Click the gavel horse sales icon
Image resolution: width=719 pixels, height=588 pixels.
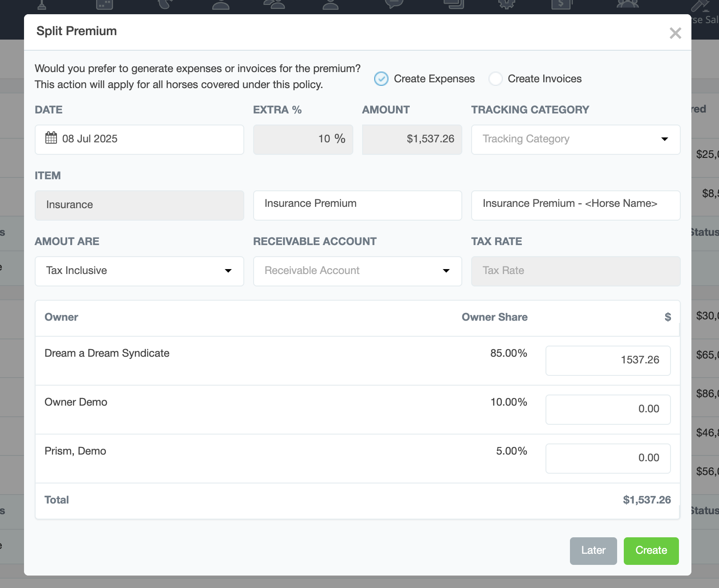tap(700, 6)
